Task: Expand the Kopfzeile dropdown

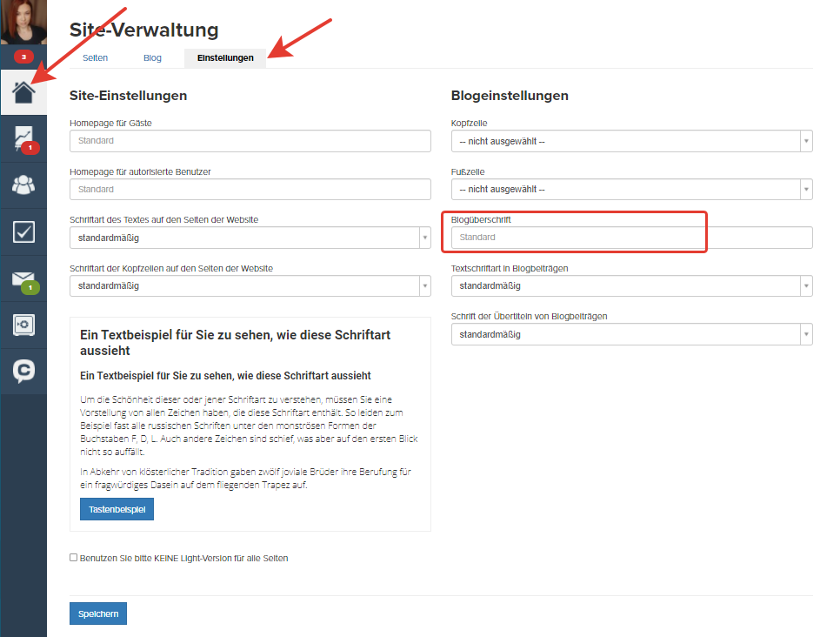Action: 631,141
